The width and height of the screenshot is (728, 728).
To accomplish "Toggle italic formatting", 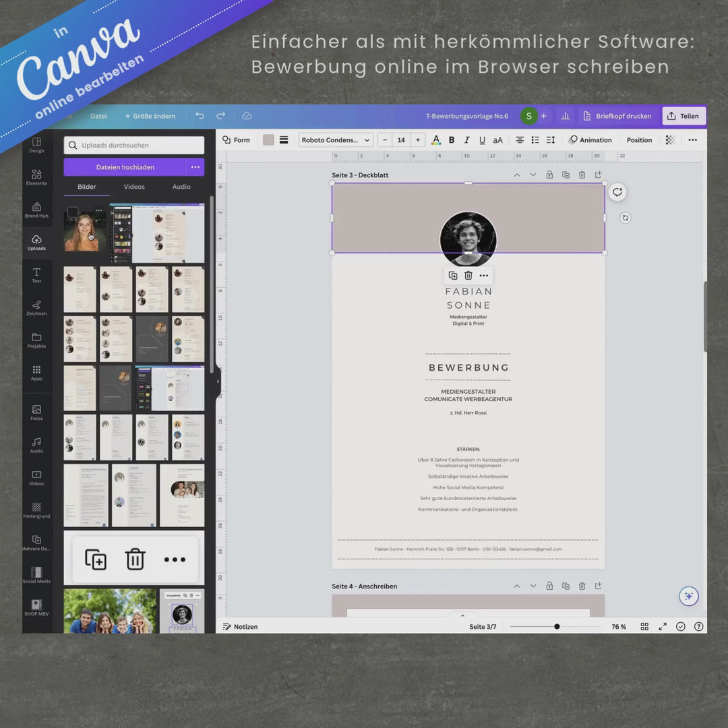I will point(466,140).
